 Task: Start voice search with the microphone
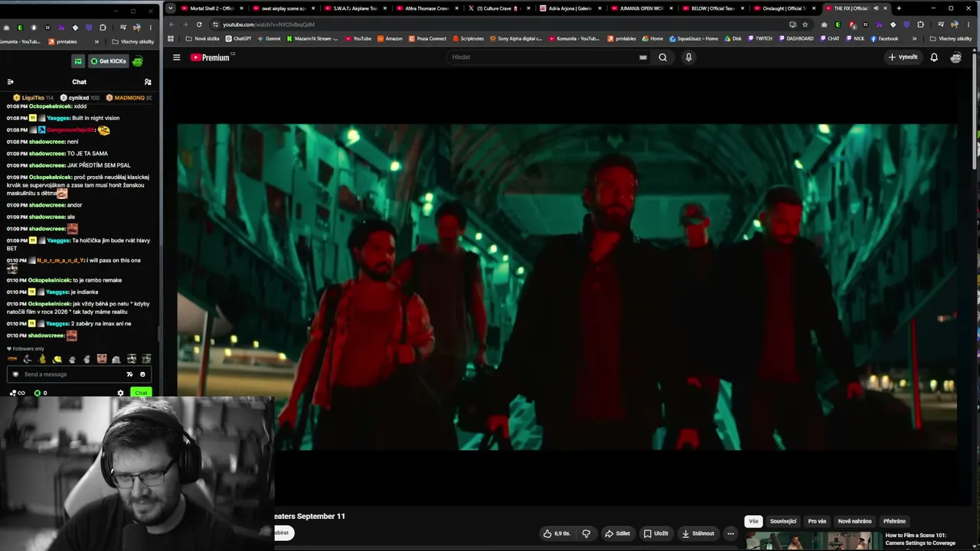click(x=688, y=57)
